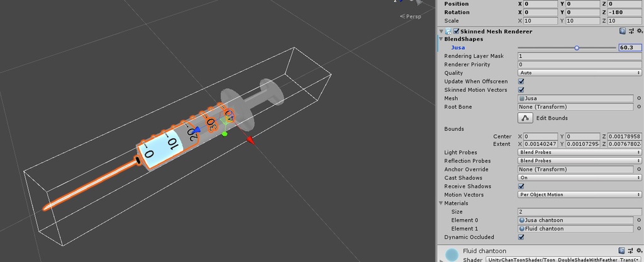The width and height of the screenshot is (644, 262).
Task: Click the Jusa blendshape slider handle
Action: (x=577, y=48)
